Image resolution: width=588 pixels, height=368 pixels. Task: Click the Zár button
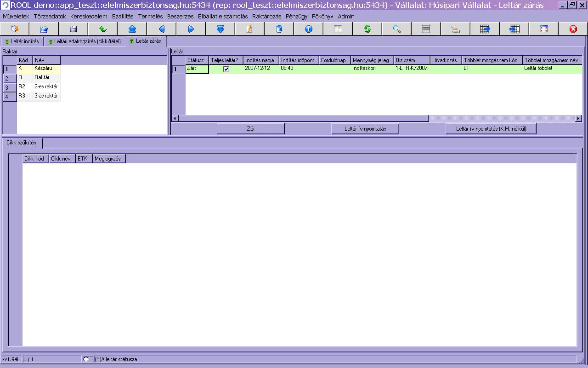tap(251, 129)
